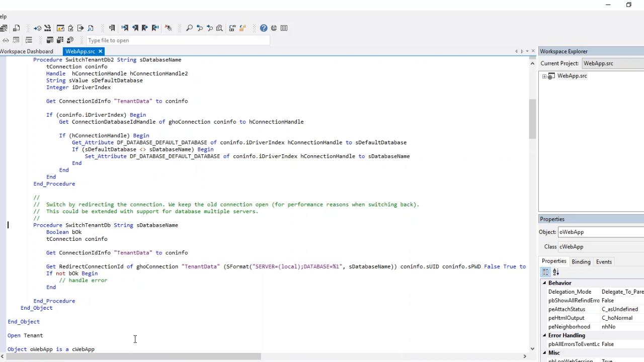Click the categorized view icon in Properties
This screenshot has width=644, height=362.
[x=545, y=272]
